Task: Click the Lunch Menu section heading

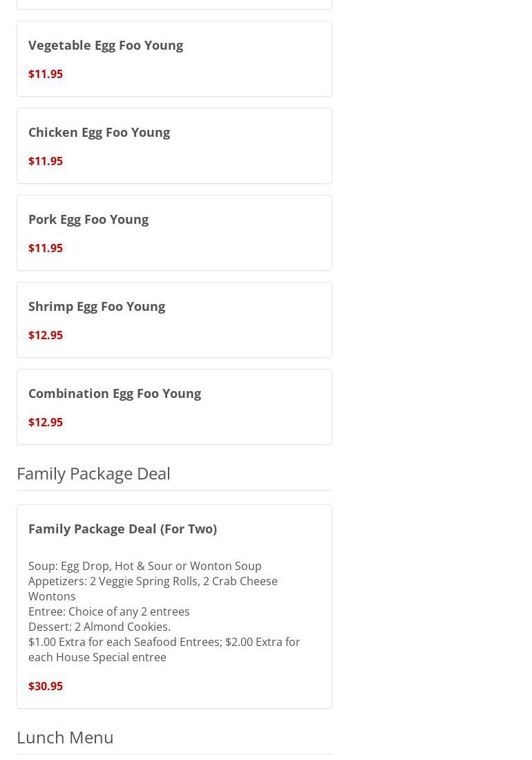Action: tap(65, 737)
